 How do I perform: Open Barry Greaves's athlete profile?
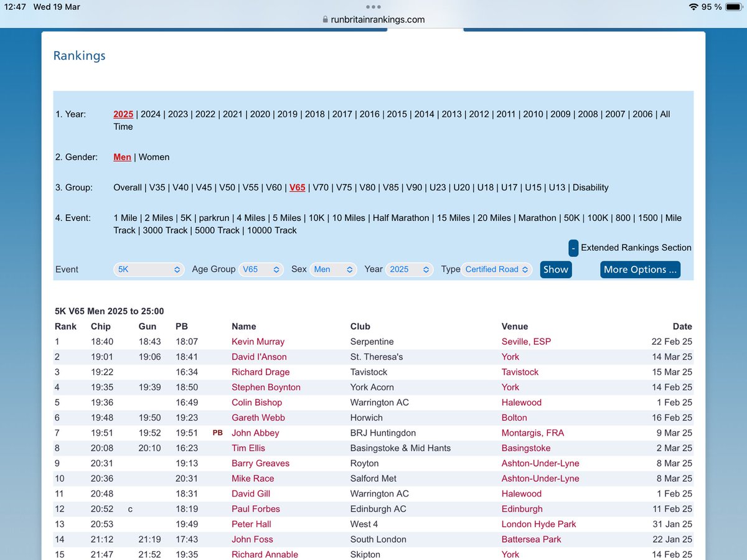[x=260, y=464]
